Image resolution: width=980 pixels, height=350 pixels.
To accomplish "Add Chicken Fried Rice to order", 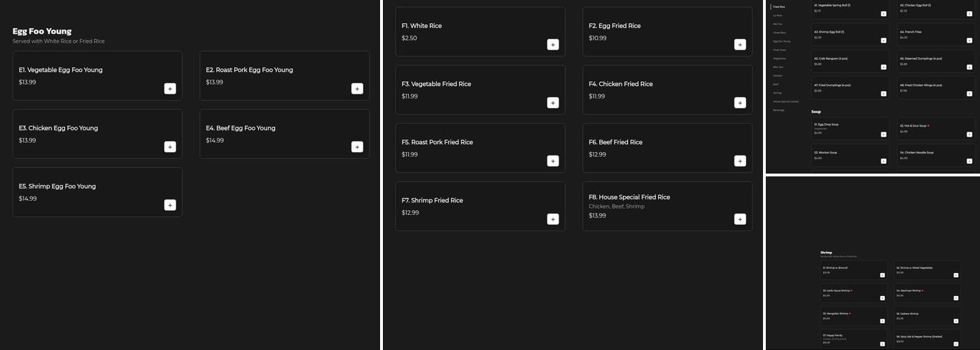I will [740, 103].
